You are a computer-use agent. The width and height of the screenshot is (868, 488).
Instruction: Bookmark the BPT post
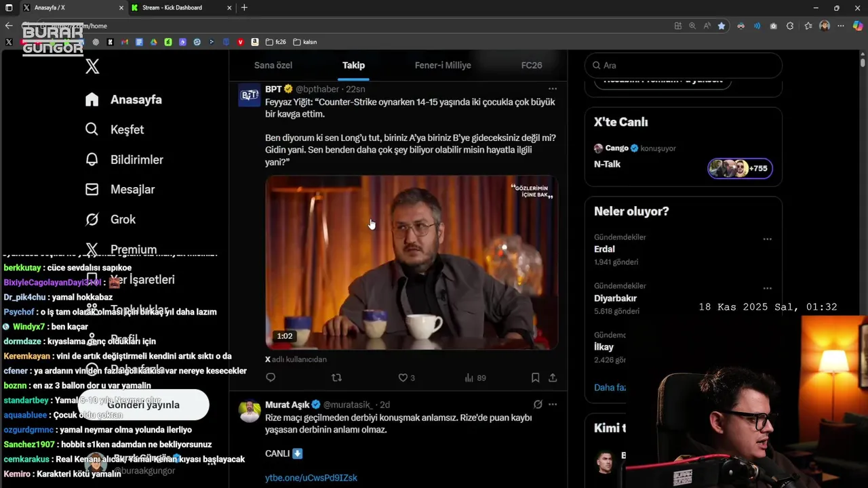pyautogui.click(x=535, y=378)
